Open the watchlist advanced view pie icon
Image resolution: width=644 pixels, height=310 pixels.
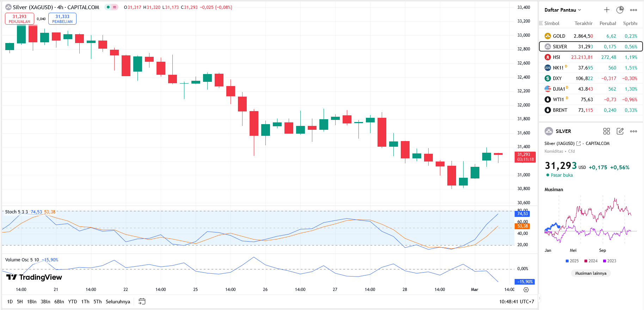[620, 10]
